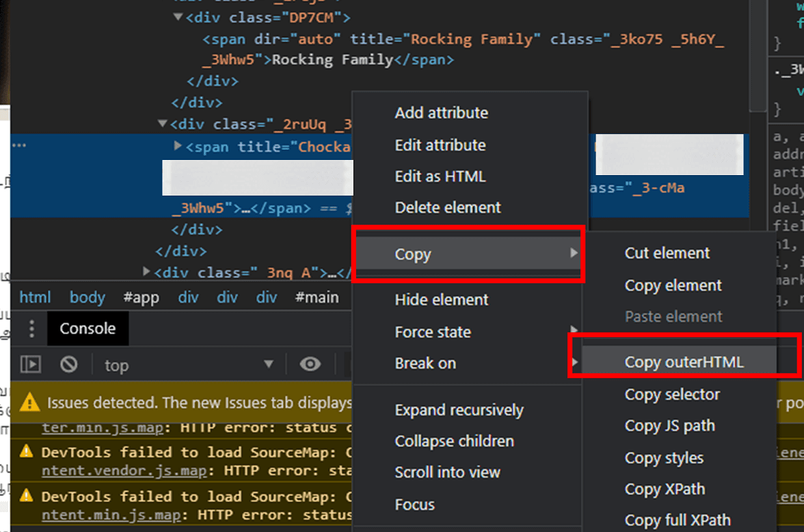804x532 pixels.
Task: Select Force state entry
Action: [433, 332]
